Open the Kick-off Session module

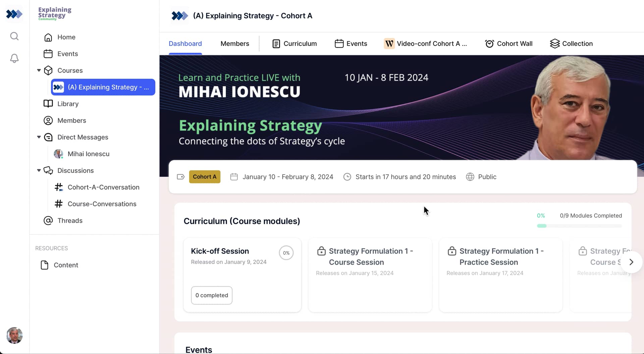[x=220, y=251]
